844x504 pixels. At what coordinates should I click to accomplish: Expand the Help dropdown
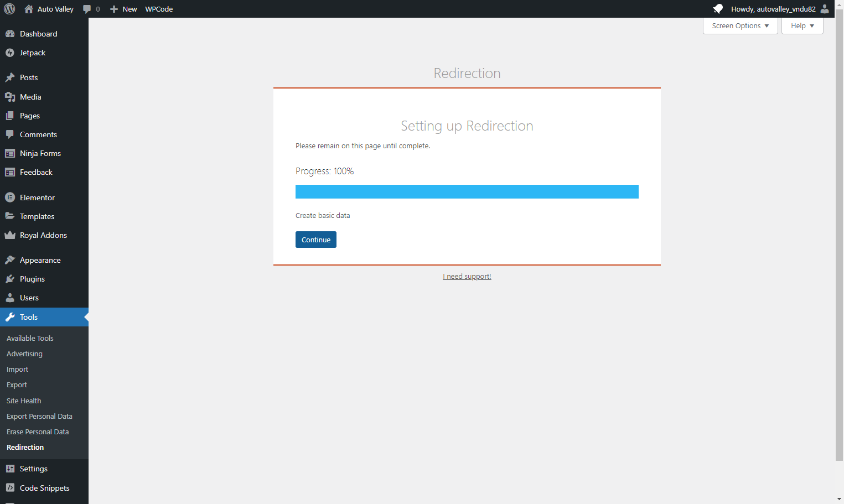click(802, 26)
